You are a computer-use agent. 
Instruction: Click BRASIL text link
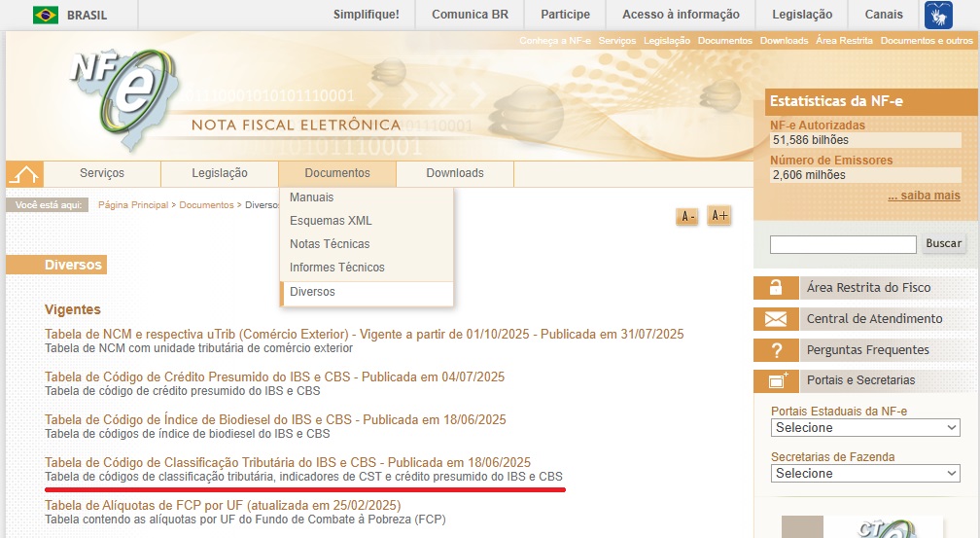(87, 15)
